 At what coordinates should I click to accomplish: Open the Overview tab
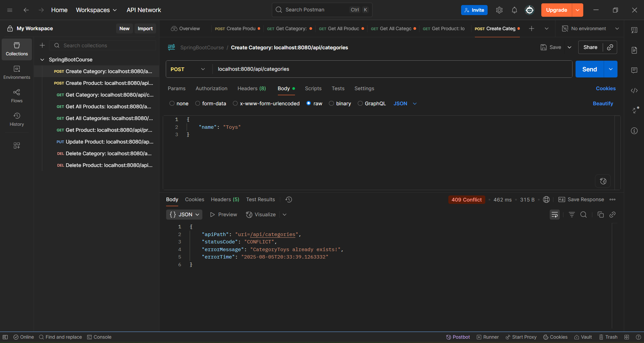[185, 28]
